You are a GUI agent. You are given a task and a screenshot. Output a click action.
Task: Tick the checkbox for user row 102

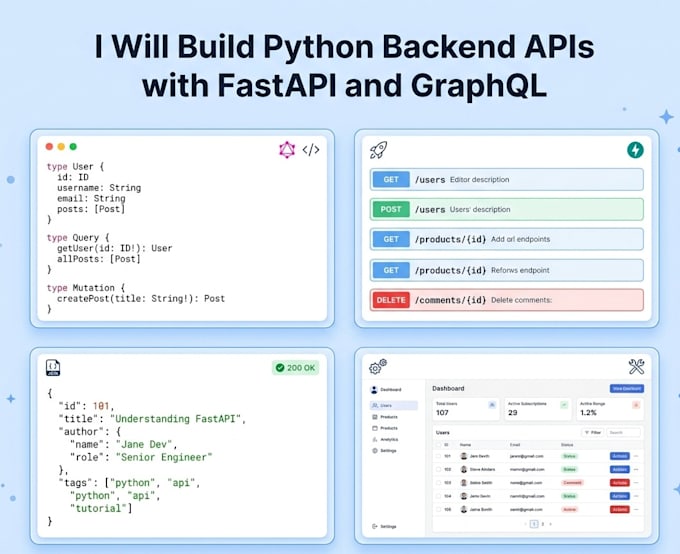(438, 469)
